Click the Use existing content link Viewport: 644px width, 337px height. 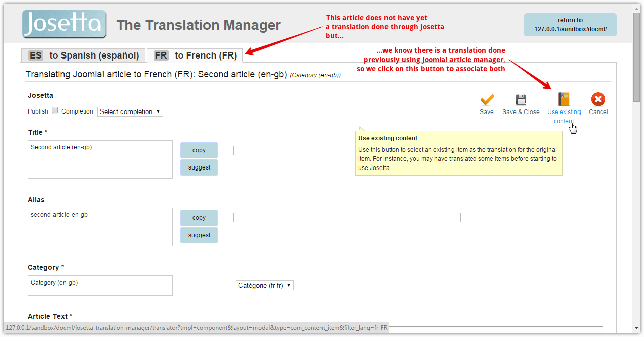click(564, 117)
